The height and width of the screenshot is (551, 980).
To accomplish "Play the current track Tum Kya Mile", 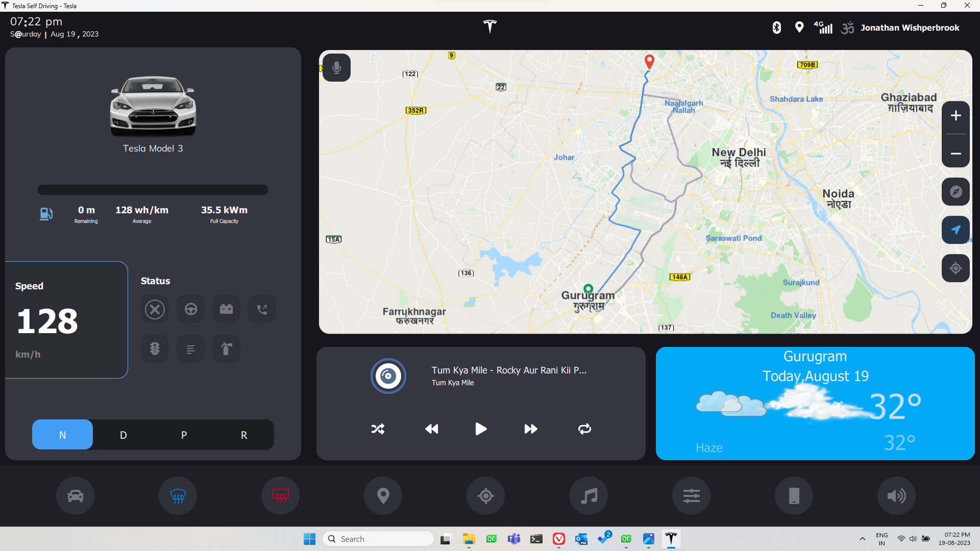I will [481, 429].
